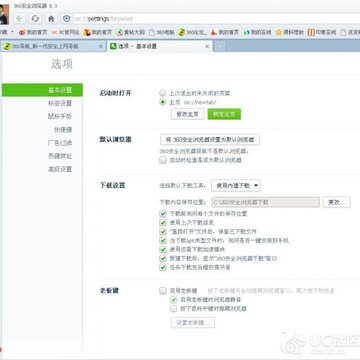
Task: Click the green 锁定主页 button
Action: (224, 114)
